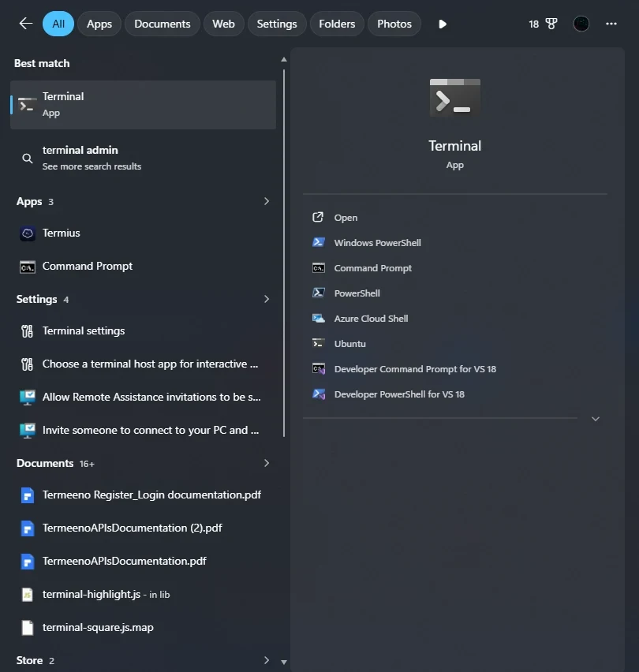Launch Ubuntu profile from preview list
The height and width of the screenshot is (672, 639).
[349, 344]
